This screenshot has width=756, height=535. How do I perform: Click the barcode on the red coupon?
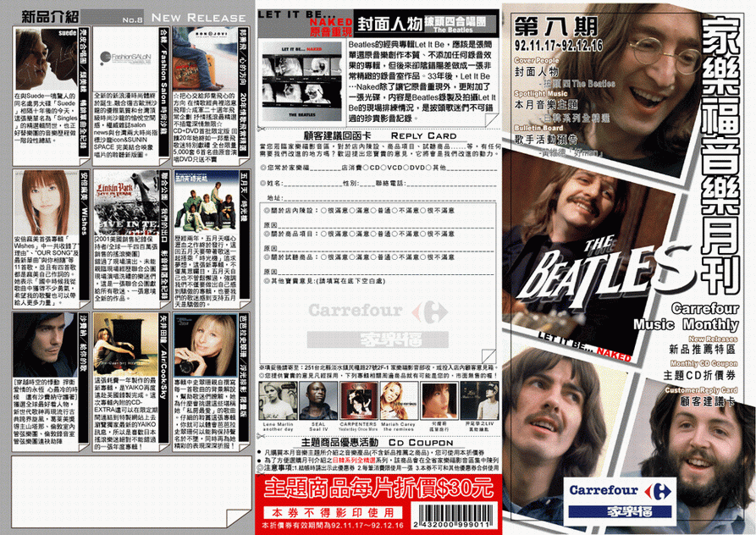[x=454, y=516]
